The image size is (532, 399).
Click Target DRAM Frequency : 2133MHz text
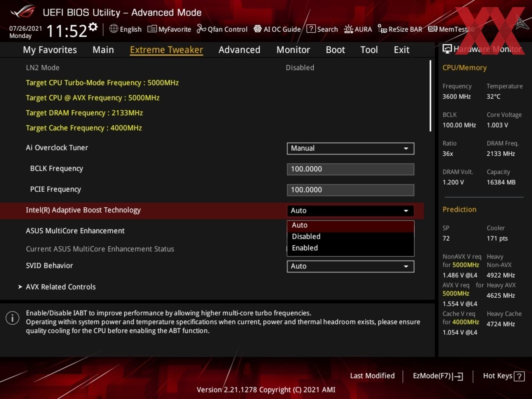tap(84, 113)
